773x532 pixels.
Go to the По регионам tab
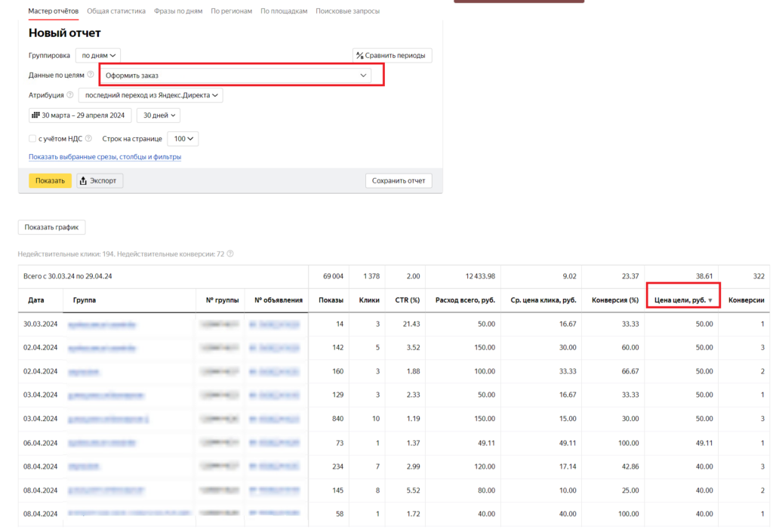[x=233, y=11]
